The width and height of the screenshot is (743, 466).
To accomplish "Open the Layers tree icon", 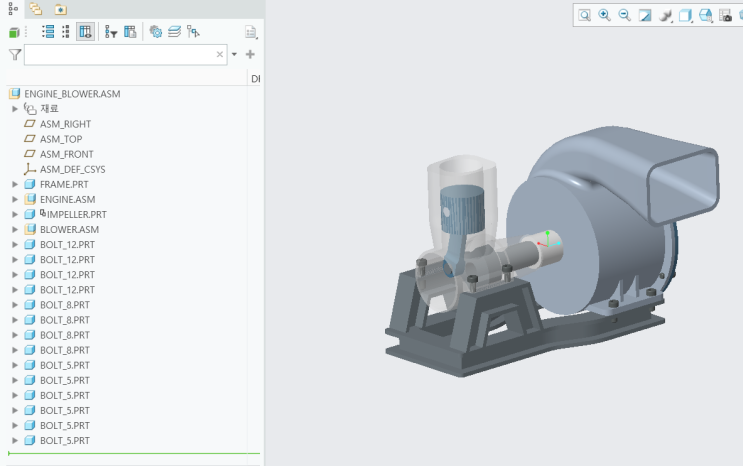I will pyautogui.click(x=174, y=32).
